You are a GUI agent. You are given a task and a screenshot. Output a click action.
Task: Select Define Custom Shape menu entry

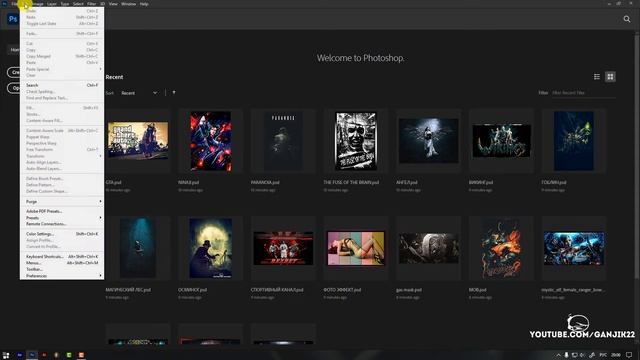pos(62,191)
